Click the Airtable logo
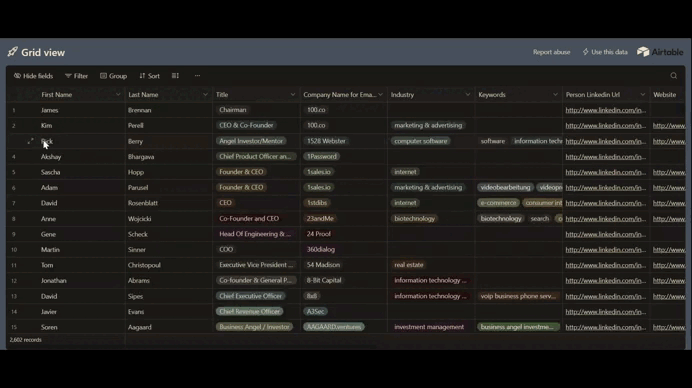This screenshot has height=388, width=692. click(660, 52)
